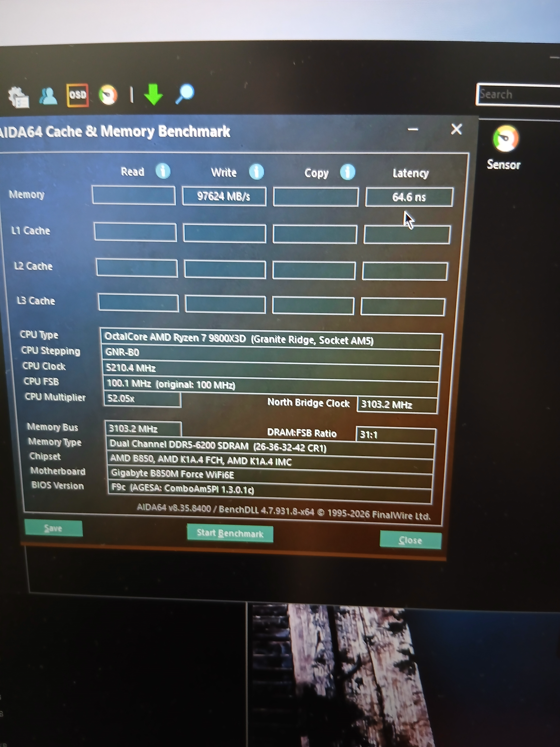Click the AIDA64 version copyright line
The image size is (560, 747).
pos(283,511)
